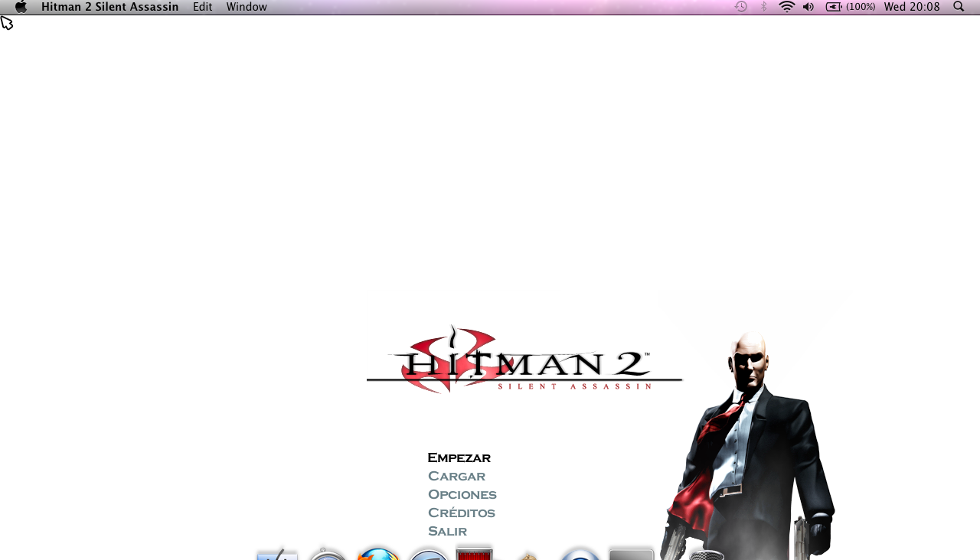
Task: Open the Apple menu
Action: pyautogui.click(x=21, y=7)
